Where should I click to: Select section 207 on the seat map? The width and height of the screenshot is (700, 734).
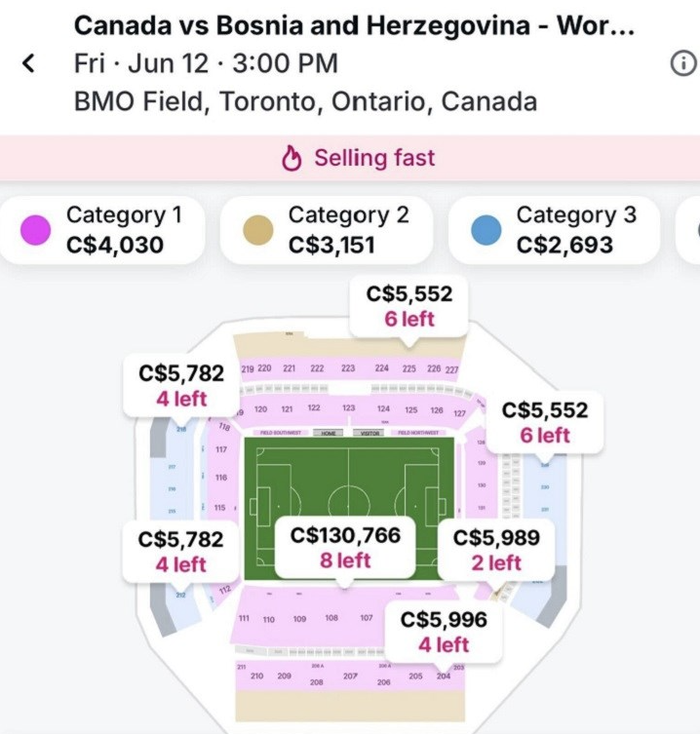tap(350, 676)
